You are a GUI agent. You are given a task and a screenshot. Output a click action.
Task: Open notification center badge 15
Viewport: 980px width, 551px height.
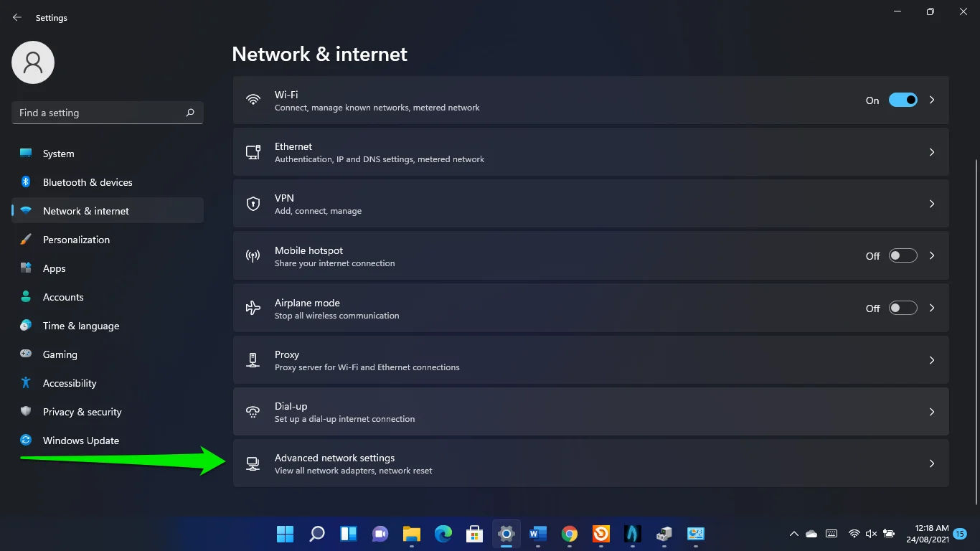pyautogui.click(x=961, y=534)
